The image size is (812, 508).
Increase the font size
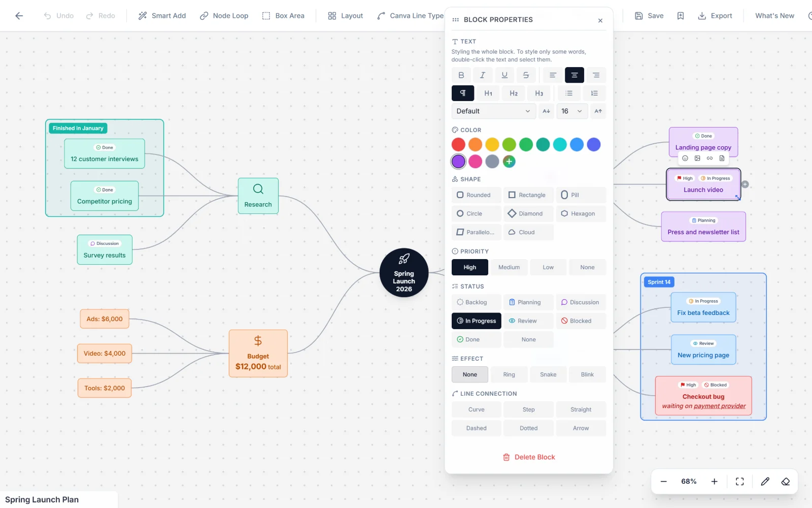point(598,111)
